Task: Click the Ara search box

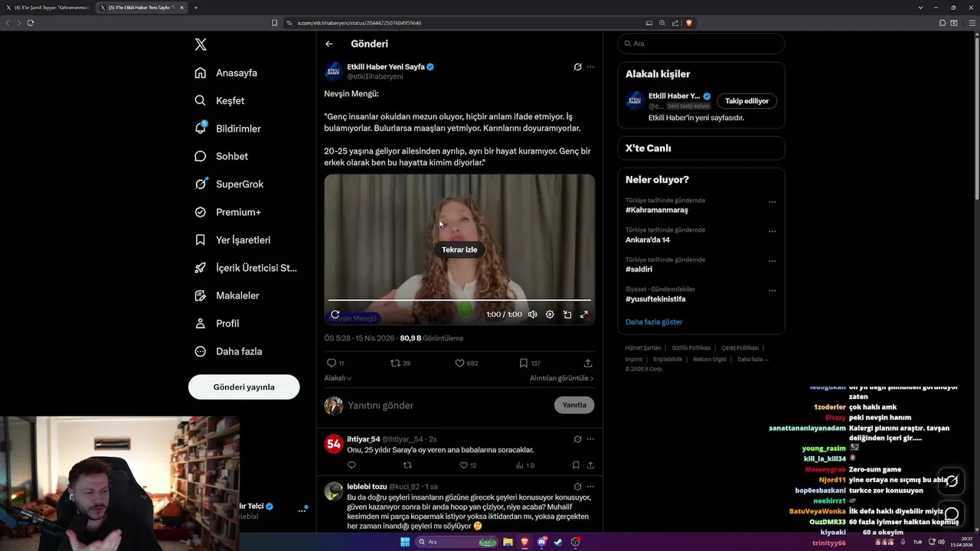Action: click(x=701, y=44)
